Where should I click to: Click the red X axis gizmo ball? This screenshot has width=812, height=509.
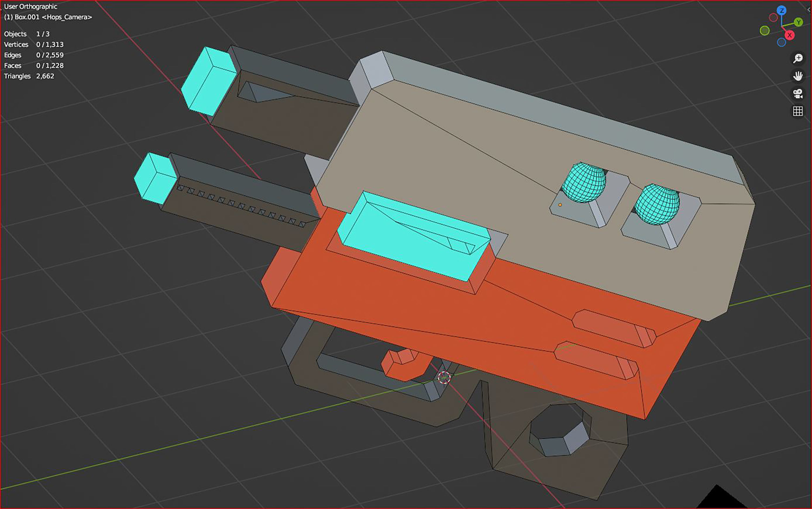tap(790, 35)
